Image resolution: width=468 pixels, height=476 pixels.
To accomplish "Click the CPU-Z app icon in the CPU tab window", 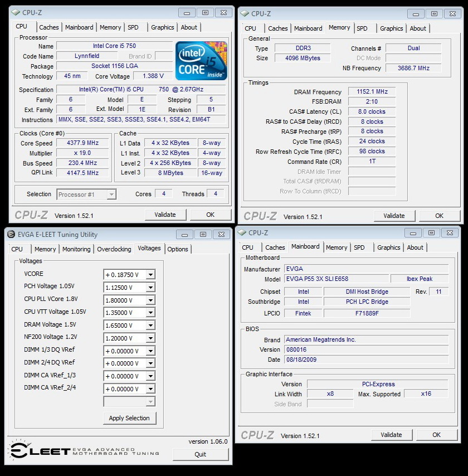I will coord(16,12).
